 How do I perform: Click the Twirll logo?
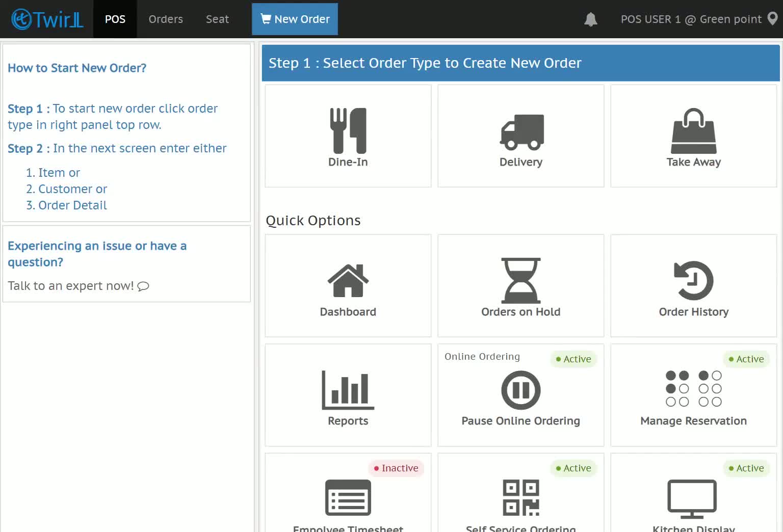click(47, 19)
